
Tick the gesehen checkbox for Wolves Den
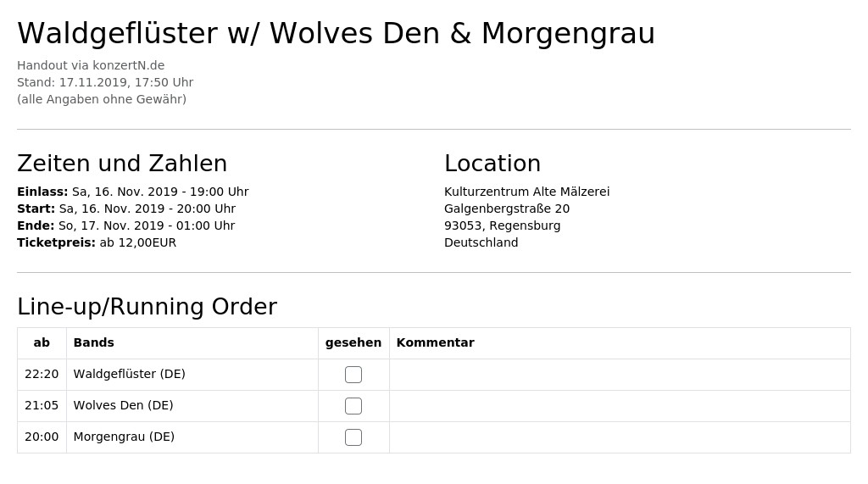click(353, 406)
